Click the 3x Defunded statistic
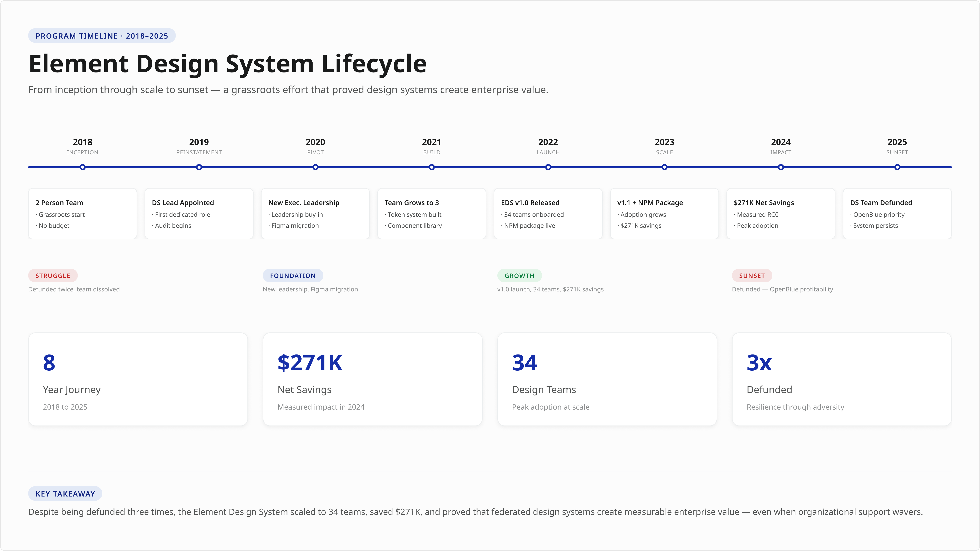 [841, 379]
